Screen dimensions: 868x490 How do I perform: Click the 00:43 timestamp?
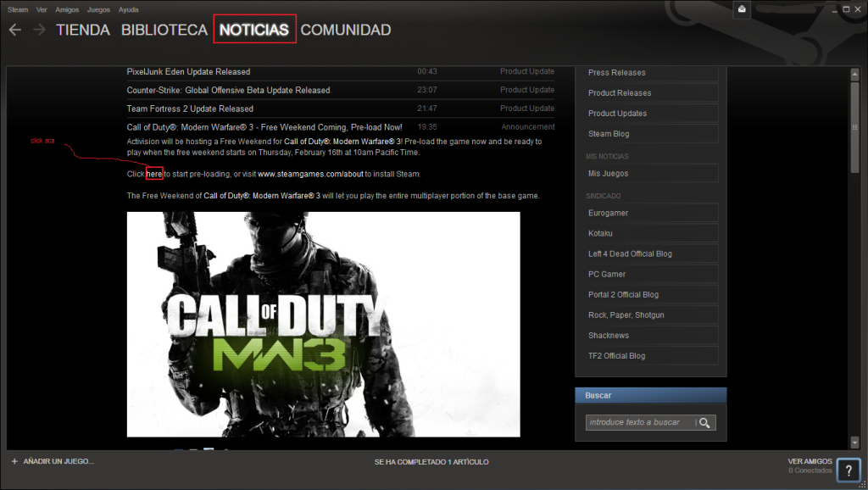point(427,71)
